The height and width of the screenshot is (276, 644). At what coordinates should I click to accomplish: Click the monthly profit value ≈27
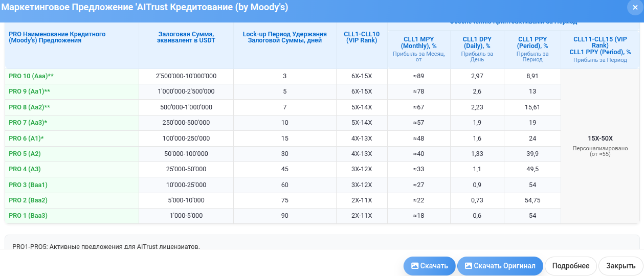418,185
